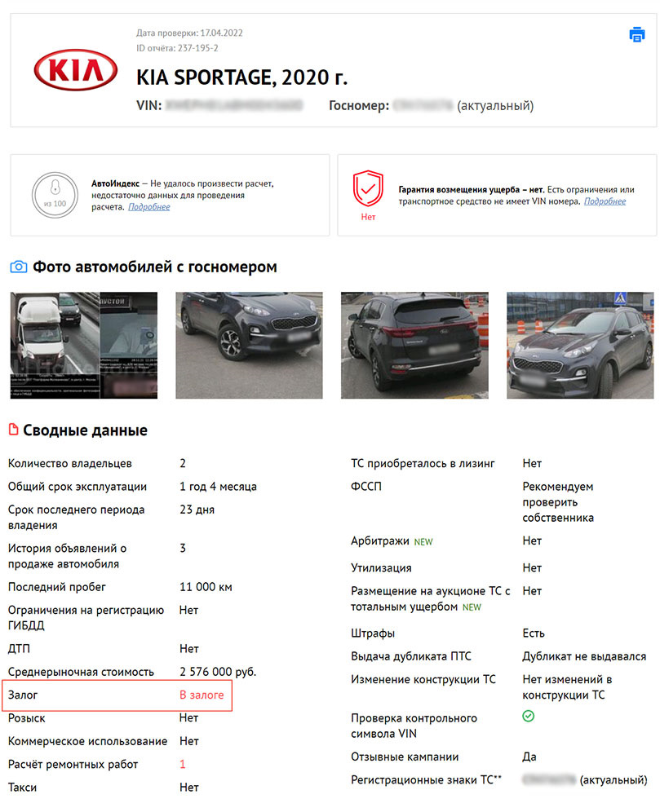Open the first photo with white truck
The height and width of the screenshot is (812, 660).
84,346
